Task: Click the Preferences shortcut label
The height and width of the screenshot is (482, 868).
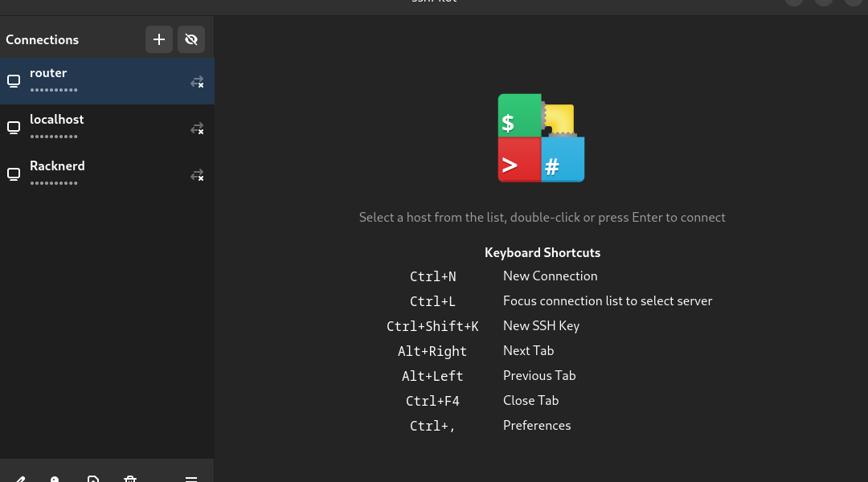Action: tap(537, 425)
